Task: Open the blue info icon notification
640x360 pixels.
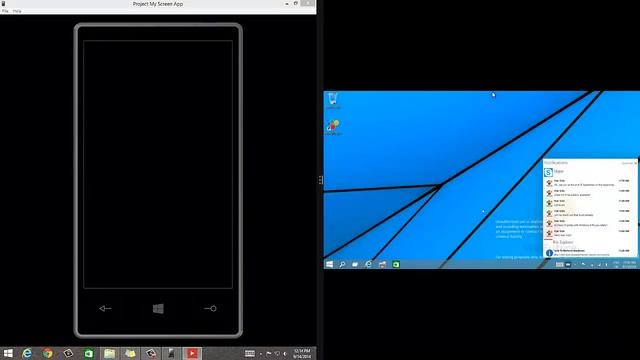Action: 549,253
